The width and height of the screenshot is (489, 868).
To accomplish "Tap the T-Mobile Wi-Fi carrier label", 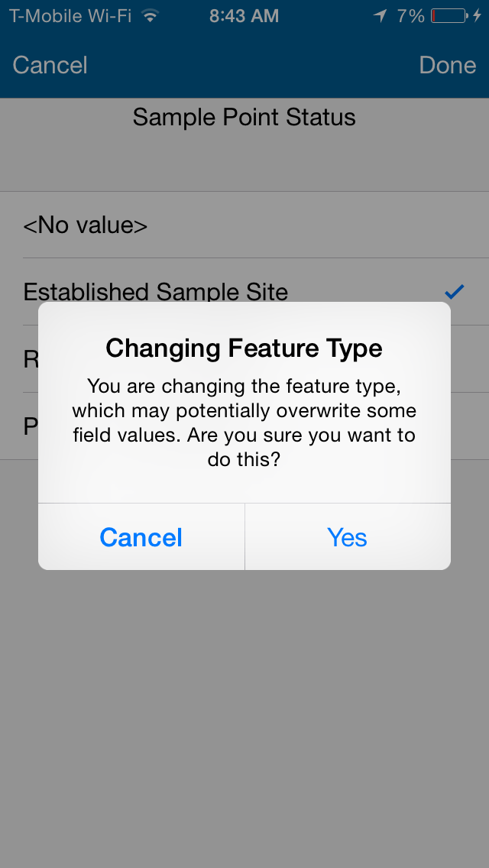I will point(73,15).
